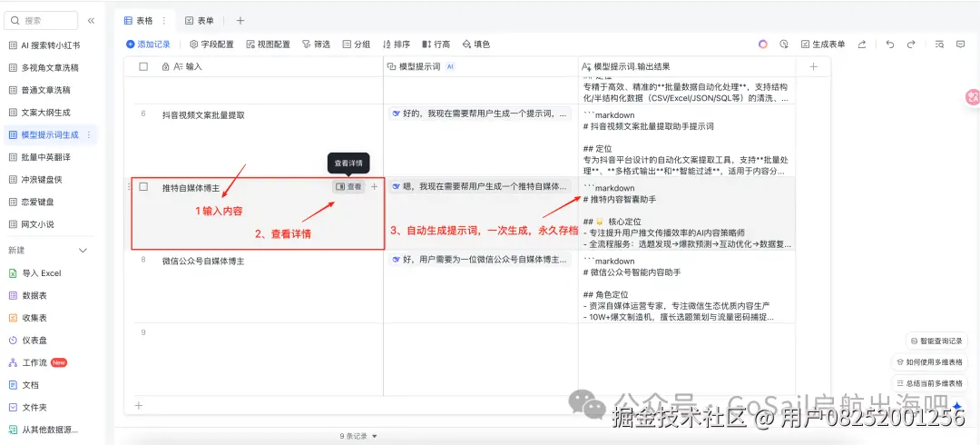Open the comments icon in toolbar
The width and height of the screenshot is (980, 445).
pos(961,44)
